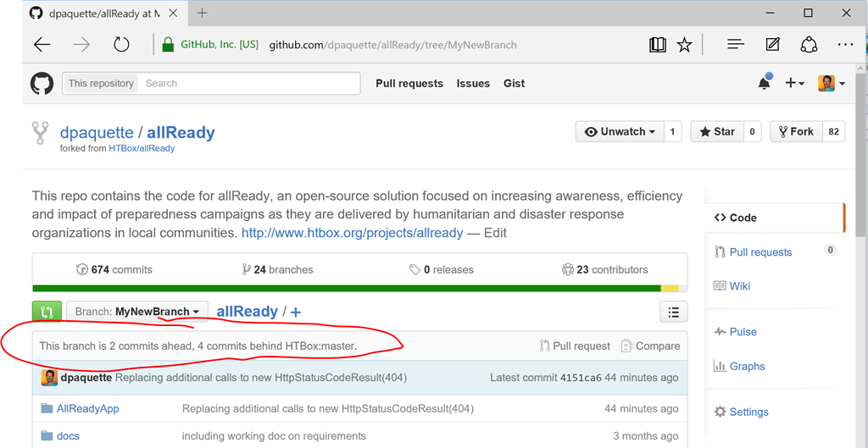
Task: View the 23 contributors list
Action: coord(604,270)
